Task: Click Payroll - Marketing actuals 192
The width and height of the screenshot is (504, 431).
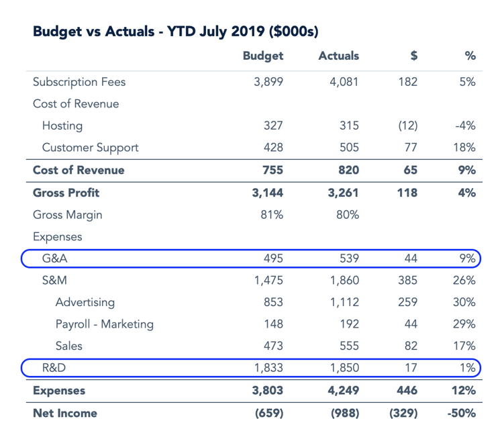Action: pos(350,324)
